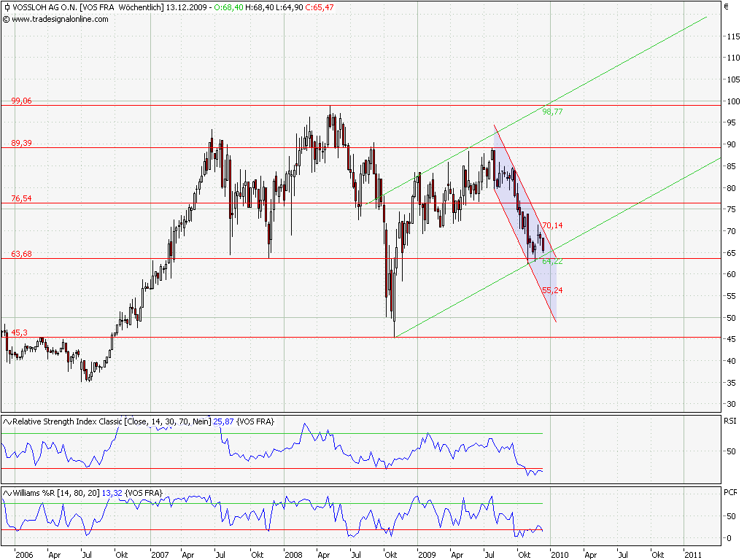Select the 63,68 support level label

(22, 254)
